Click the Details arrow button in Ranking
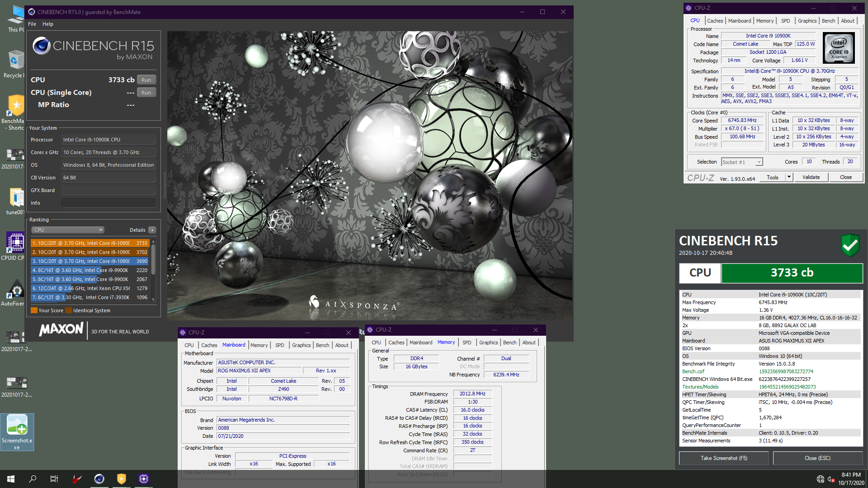Viewport: 868px width, 488px height. coord(152,230)
